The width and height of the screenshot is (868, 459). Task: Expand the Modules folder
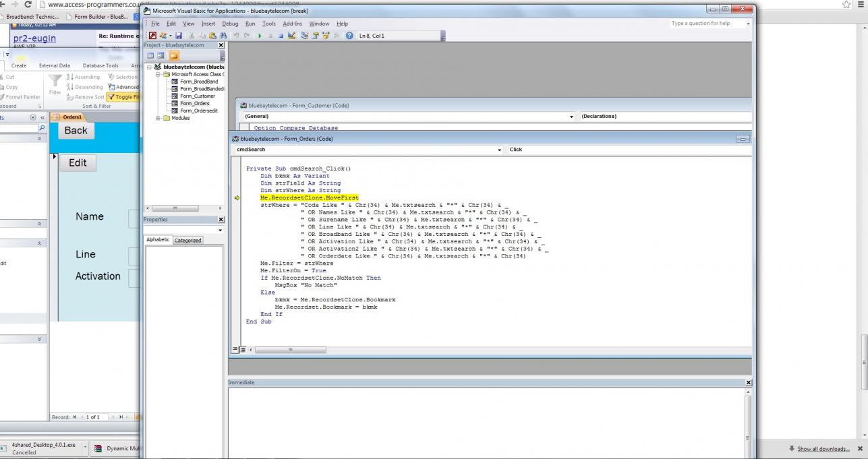click(x=158, y=118)
